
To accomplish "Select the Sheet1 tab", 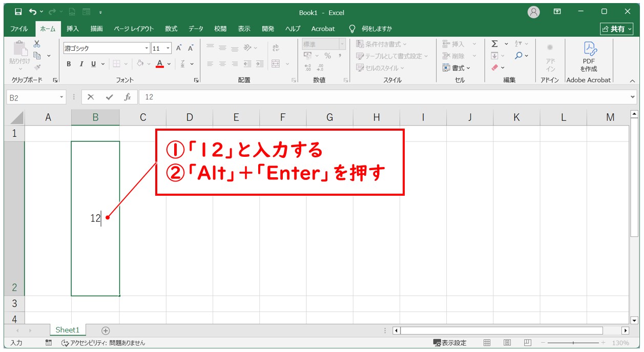I will click(x=68, y=330).
